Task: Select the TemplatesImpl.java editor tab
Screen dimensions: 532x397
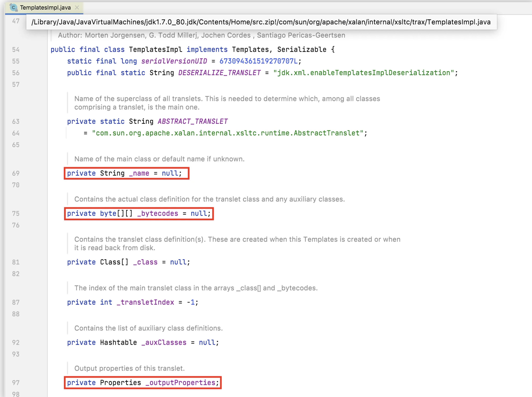Action: coord(45,8)
